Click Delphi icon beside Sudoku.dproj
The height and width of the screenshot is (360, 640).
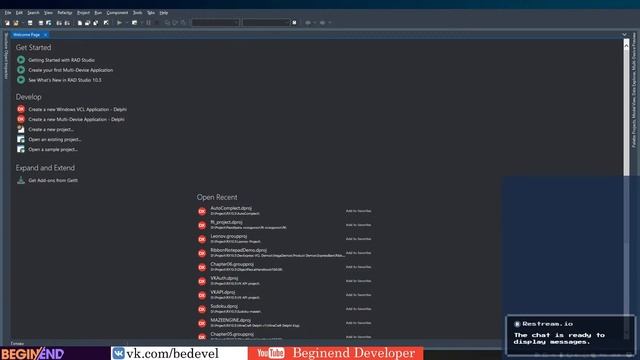(202, 309)
